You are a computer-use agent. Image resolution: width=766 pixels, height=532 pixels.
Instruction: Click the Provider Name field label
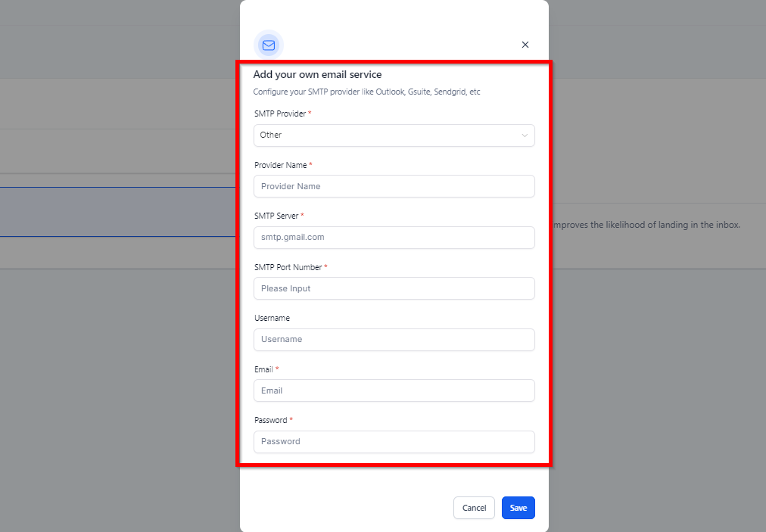click(x=280, y=165)
